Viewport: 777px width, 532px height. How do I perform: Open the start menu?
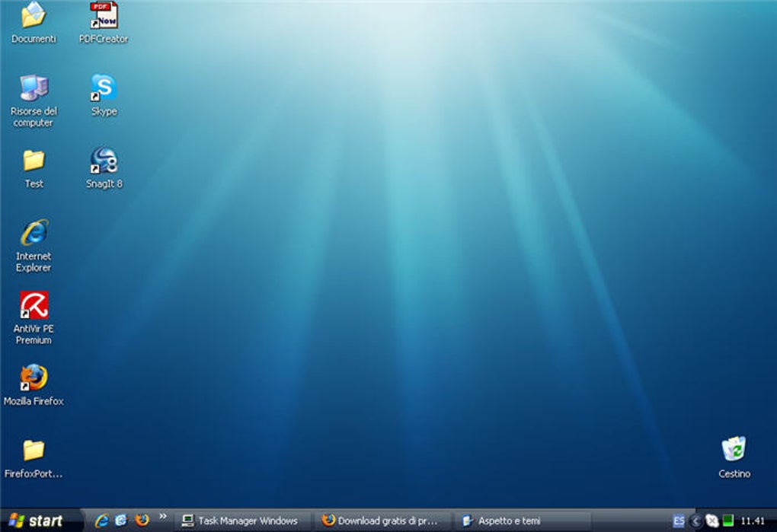coord(37,521)
